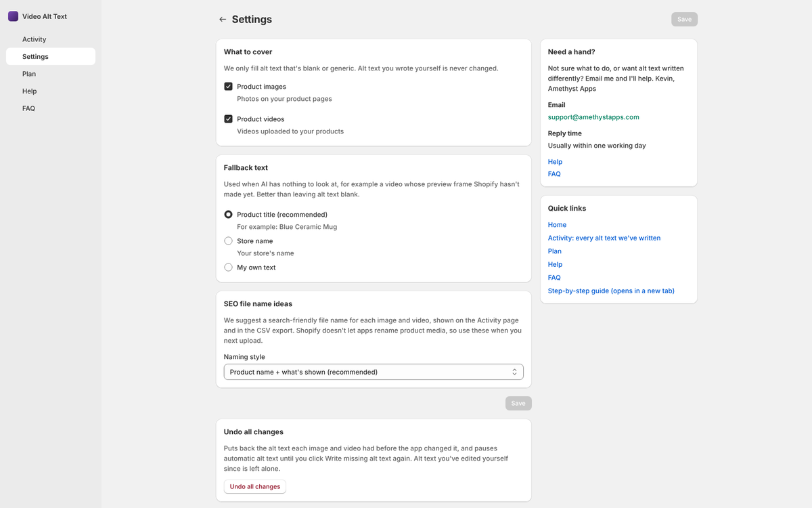The width and height of the screenshot is (812, 508).
Task: Click 'Usually within one working day' text
Action: pyautogui.click(x=597, y=146)
